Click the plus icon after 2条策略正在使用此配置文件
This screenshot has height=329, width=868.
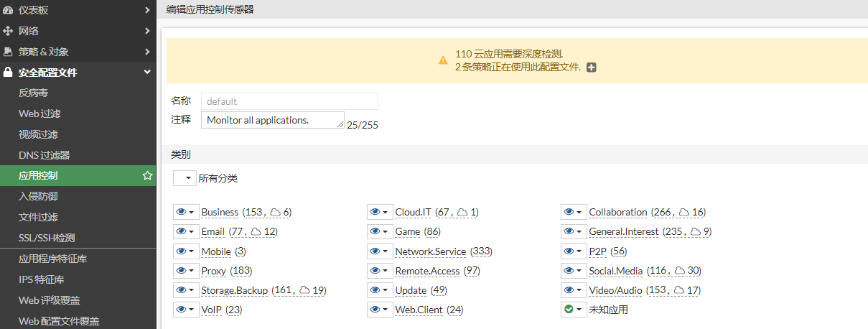click(x=592, y=68)
